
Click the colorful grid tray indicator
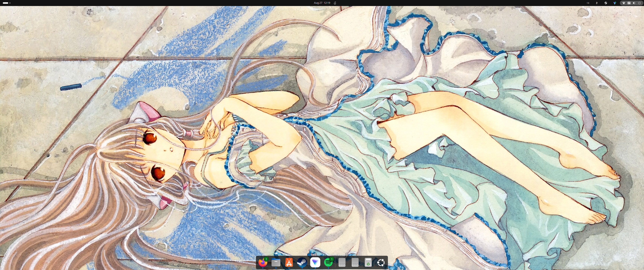[588, 3]
